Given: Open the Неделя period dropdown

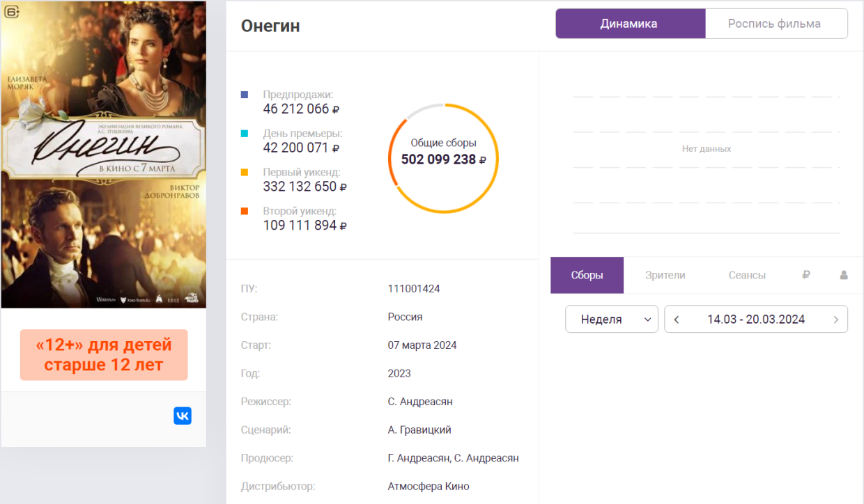Looking at the screenshot, I should [x=612, y=320].
